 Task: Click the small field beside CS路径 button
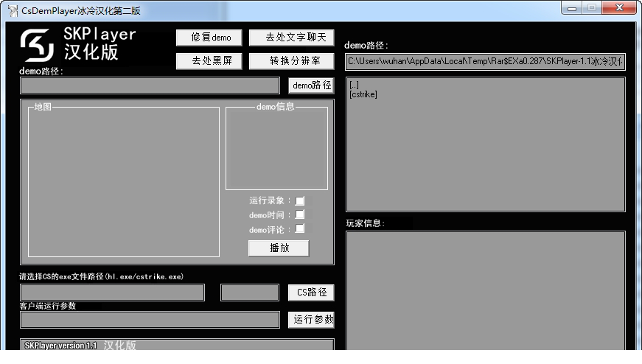[250, 293]
